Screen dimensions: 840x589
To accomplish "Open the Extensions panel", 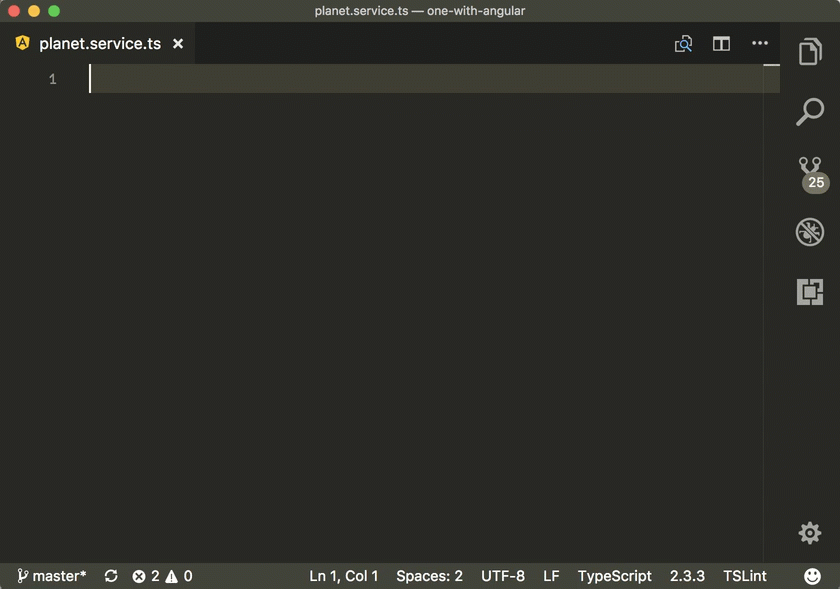I will [x=810, y=291].
